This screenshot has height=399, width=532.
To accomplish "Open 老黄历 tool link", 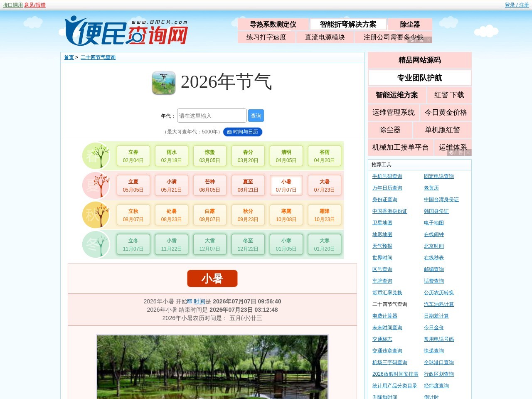I will click(x=431, y=188).
